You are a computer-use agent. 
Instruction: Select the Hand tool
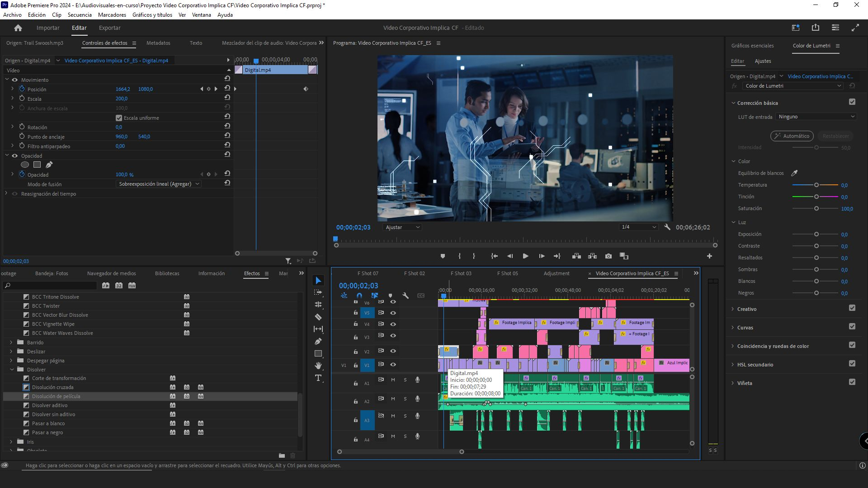318,366
